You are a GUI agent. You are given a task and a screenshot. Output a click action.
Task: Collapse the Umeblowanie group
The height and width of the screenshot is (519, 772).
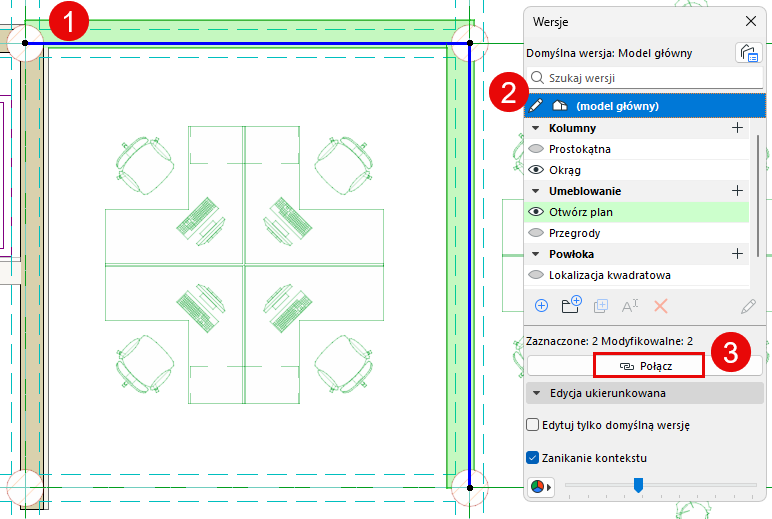[x=536, y=191]
